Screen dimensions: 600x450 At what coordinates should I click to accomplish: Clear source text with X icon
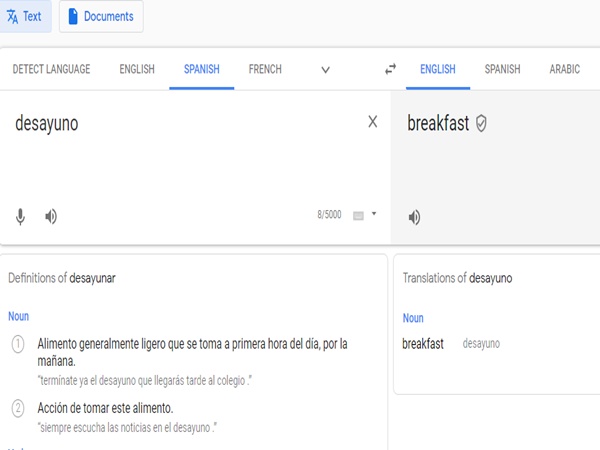373,122
